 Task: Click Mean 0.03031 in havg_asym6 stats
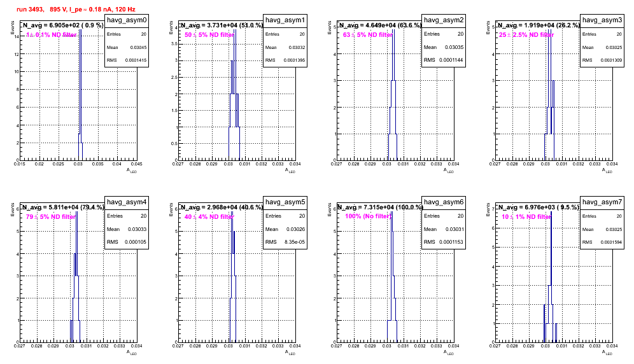[444, 229]
